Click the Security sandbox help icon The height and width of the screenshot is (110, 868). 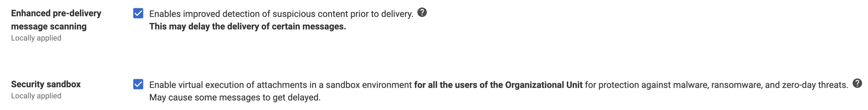[x=857, y=83]
